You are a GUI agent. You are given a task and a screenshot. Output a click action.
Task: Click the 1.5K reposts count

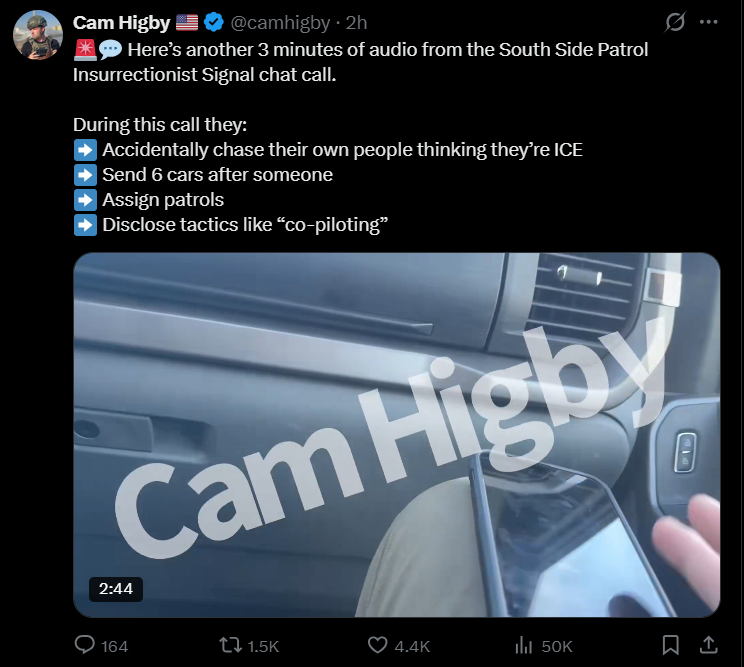(263, 647)
